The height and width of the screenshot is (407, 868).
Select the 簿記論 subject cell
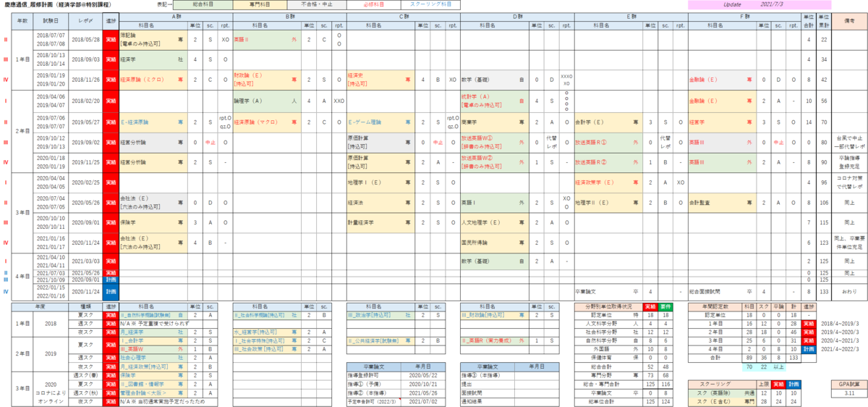point(153,38)
